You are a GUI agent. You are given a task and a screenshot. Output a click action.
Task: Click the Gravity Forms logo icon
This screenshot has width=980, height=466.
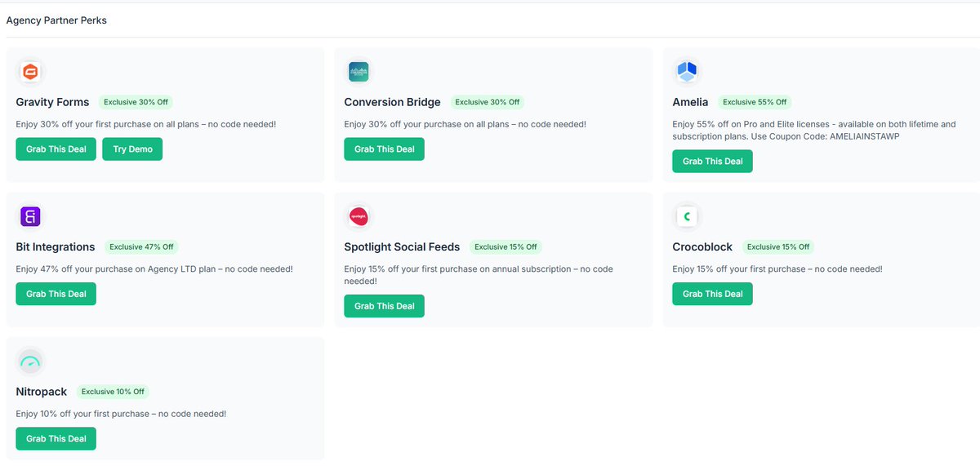(30, 72)
